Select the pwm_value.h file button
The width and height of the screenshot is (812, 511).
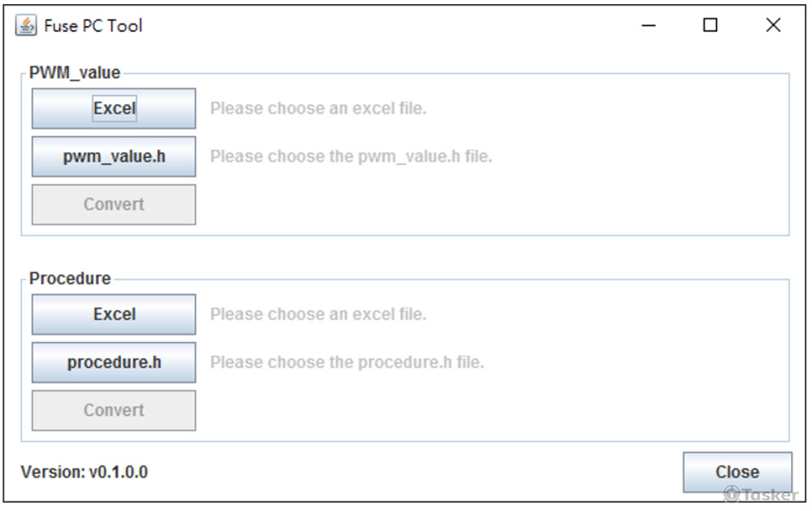coord(114,157)
